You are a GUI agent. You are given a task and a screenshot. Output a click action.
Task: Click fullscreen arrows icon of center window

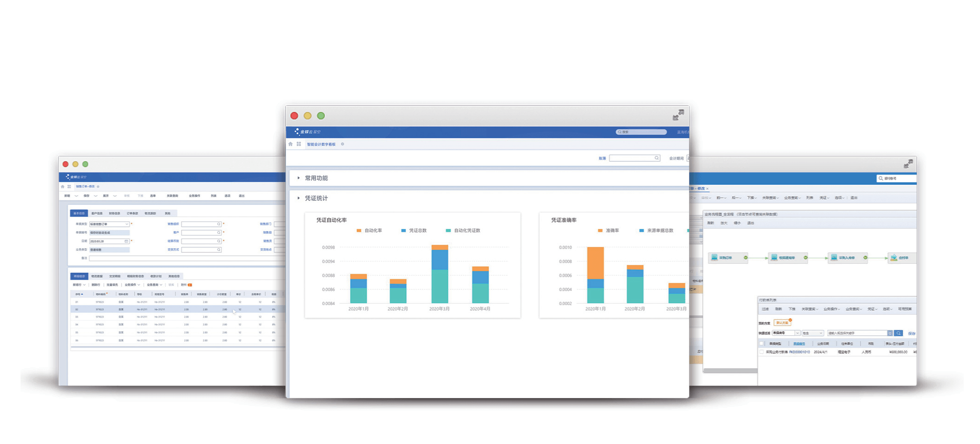point(678,115)
